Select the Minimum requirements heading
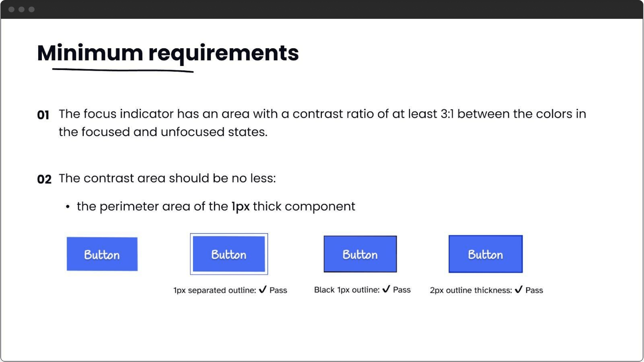This screenshot has height=362, width=644. (168, 53)
